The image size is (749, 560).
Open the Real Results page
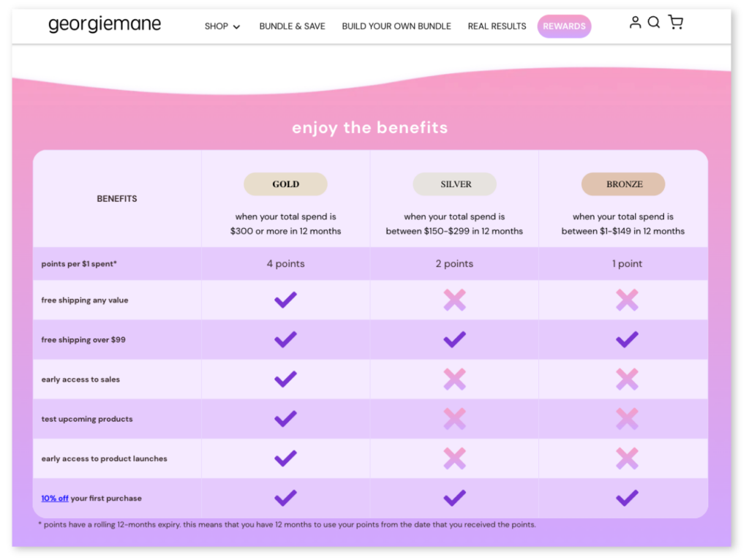pyautogui.click(x=497, y=26)
